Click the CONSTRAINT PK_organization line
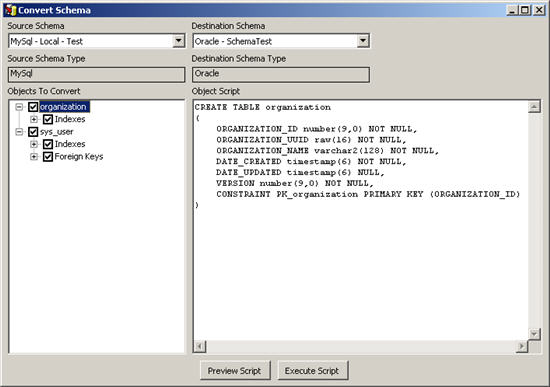 click(x=368, y=194)
